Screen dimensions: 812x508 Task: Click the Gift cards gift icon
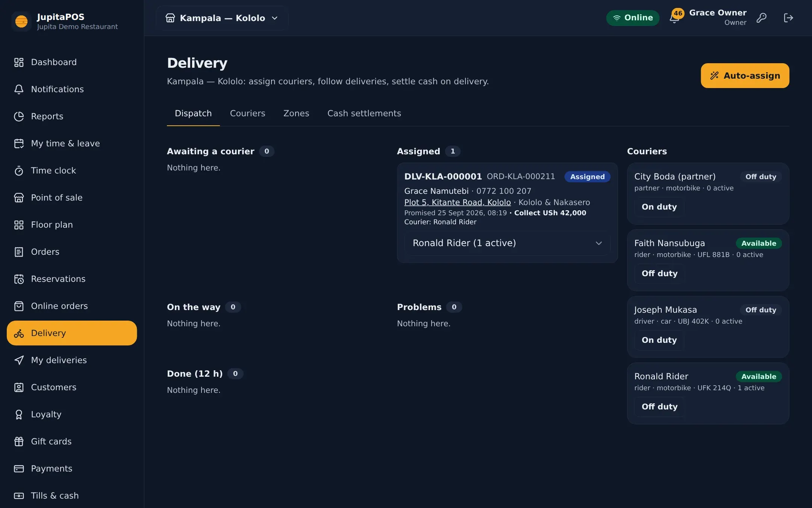[x=19, y=441]
